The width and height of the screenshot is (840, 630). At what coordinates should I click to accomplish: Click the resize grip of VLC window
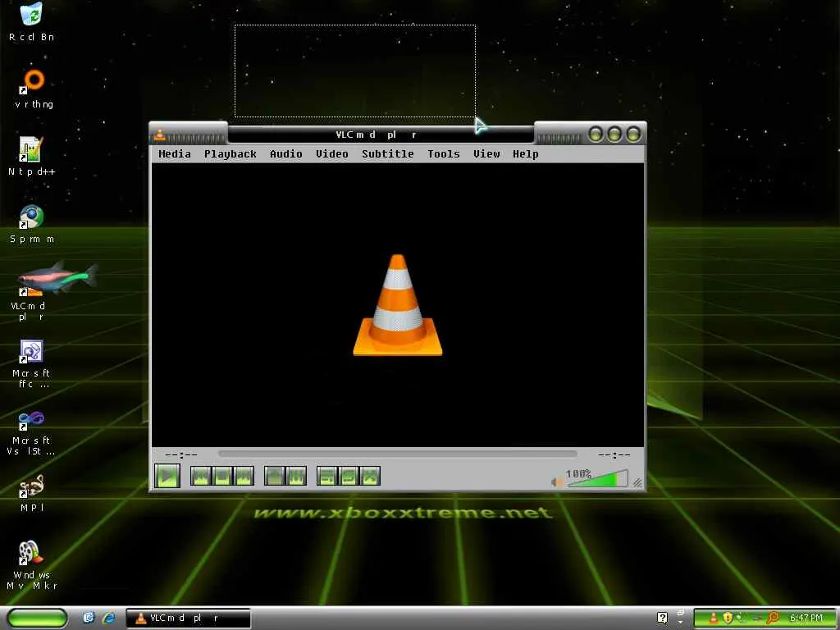pos(637,482)
